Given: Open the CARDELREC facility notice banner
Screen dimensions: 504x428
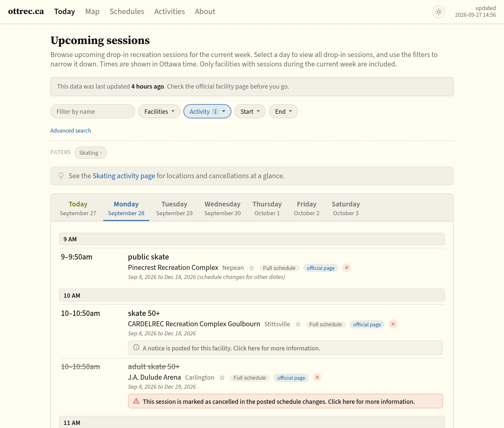Looking at the screenshot, I should pyautogui.click(x=285, y=348).
